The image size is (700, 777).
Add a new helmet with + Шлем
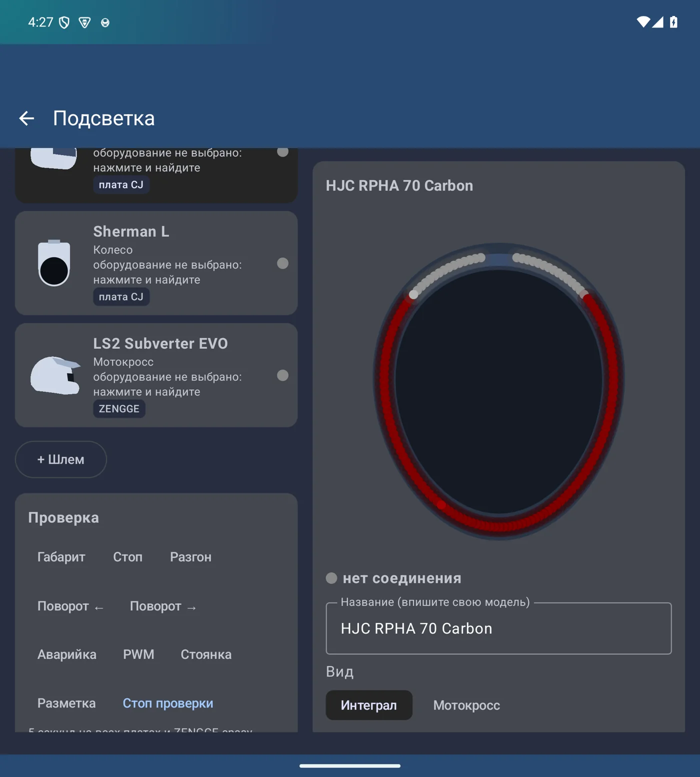click(61, 459)
